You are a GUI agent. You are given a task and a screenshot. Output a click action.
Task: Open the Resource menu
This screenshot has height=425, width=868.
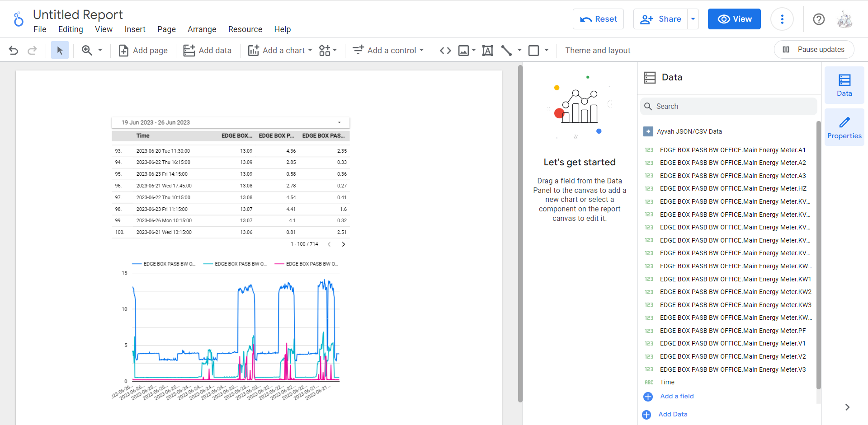pos(245,29)
